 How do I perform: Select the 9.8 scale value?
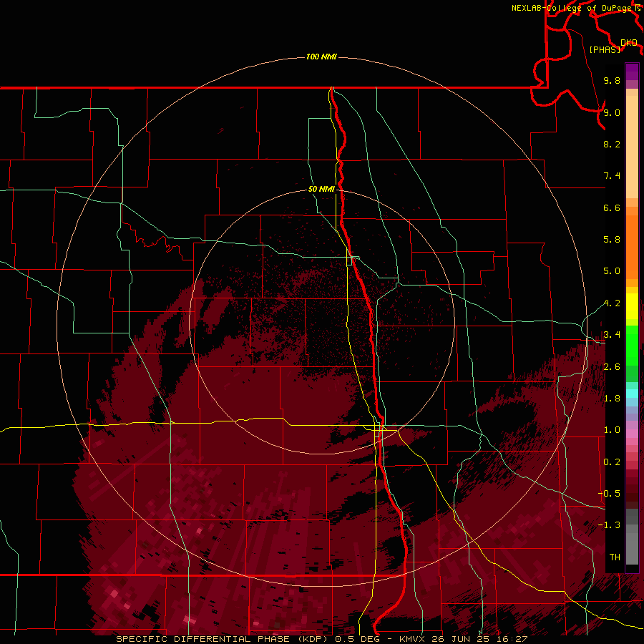(x=612, y=80)
